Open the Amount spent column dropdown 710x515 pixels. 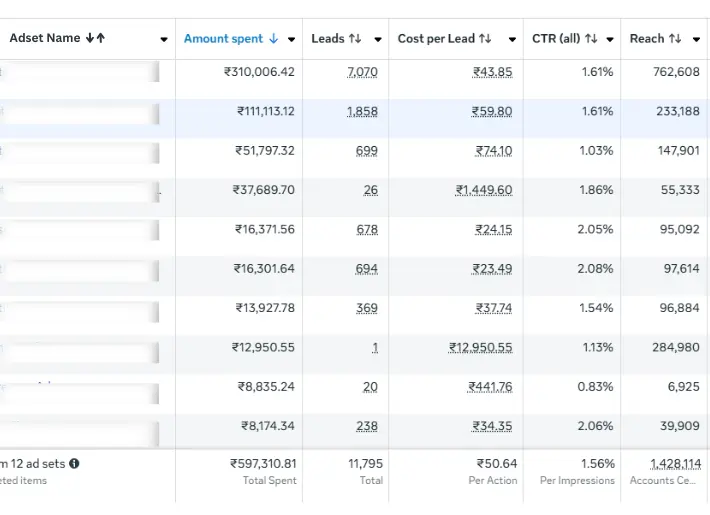291,40
